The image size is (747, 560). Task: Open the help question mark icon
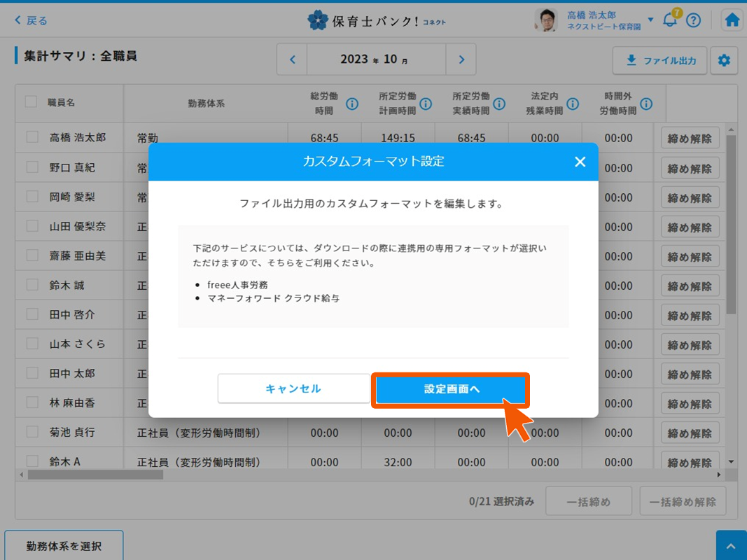693,20
